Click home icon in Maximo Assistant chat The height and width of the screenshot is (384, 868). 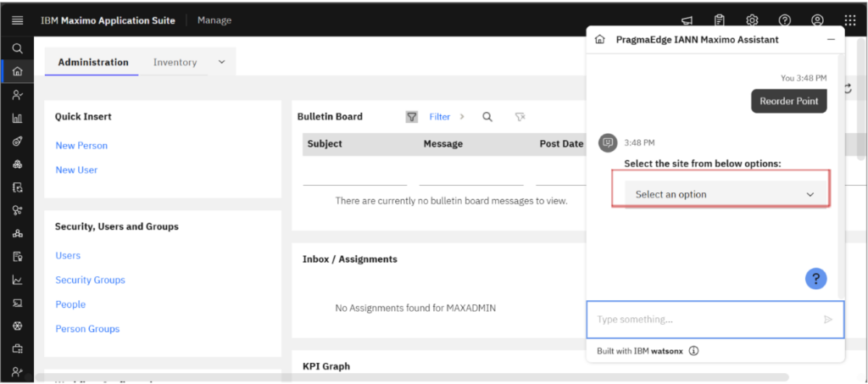[x=599, y=40]
